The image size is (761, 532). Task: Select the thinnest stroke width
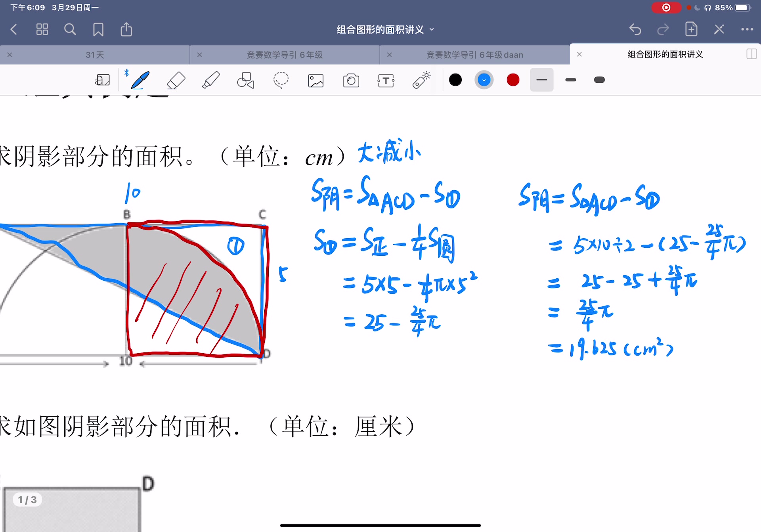click(x=541, y=80)
